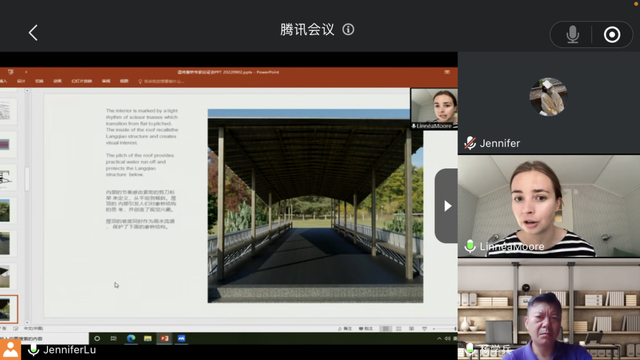Select Jennifer's round avatar picture
The height and width of the screenshot is (360, 640).
click(x=548, y=97)
